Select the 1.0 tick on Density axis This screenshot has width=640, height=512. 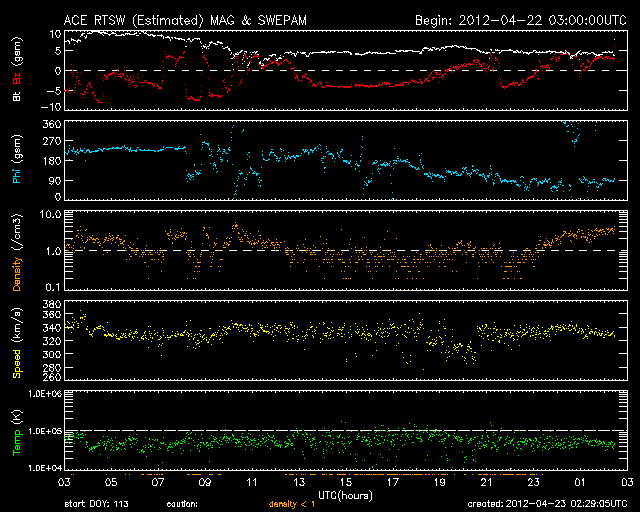point(53,251)
